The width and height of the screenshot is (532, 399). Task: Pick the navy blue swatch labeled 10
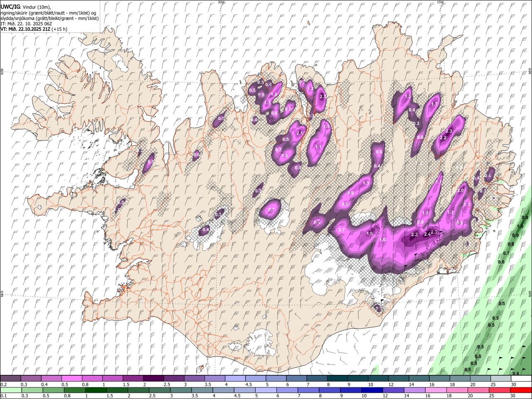point(372,390)
